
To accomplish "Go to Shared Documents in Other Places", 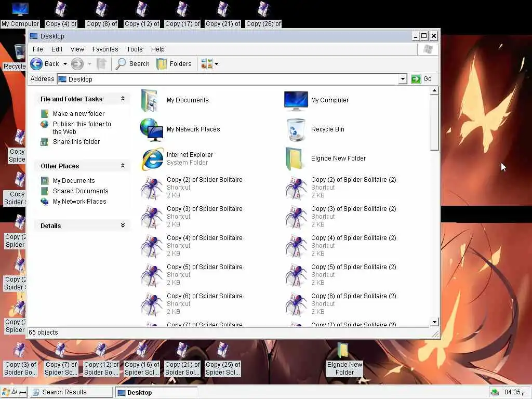I will (x=81, y=191).
